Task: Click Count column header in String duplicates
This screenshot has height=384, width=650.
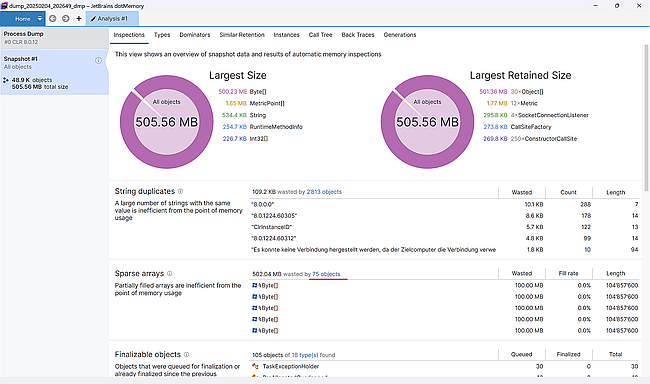Action: (x=568, y=192)
